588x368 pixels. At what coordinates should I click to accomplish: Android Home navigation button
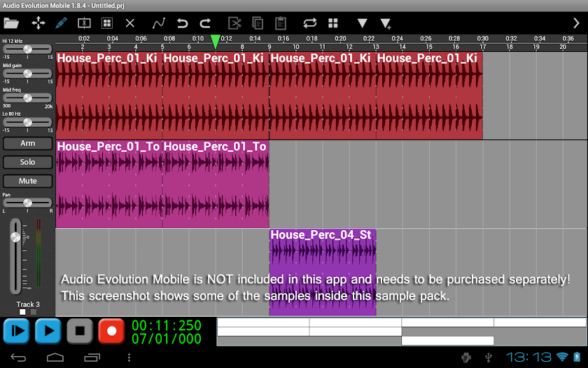(55, 357)
